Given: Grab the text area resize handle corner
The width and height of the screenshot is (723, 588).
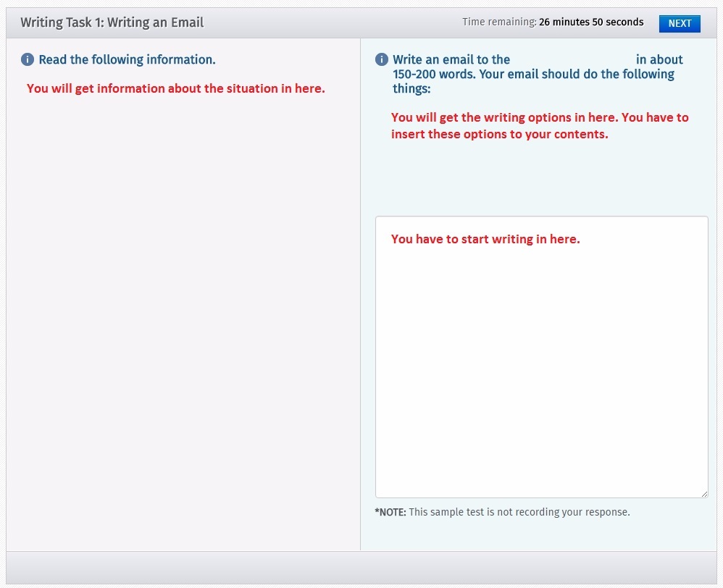Looking at the screenshot, I should 704,494.
